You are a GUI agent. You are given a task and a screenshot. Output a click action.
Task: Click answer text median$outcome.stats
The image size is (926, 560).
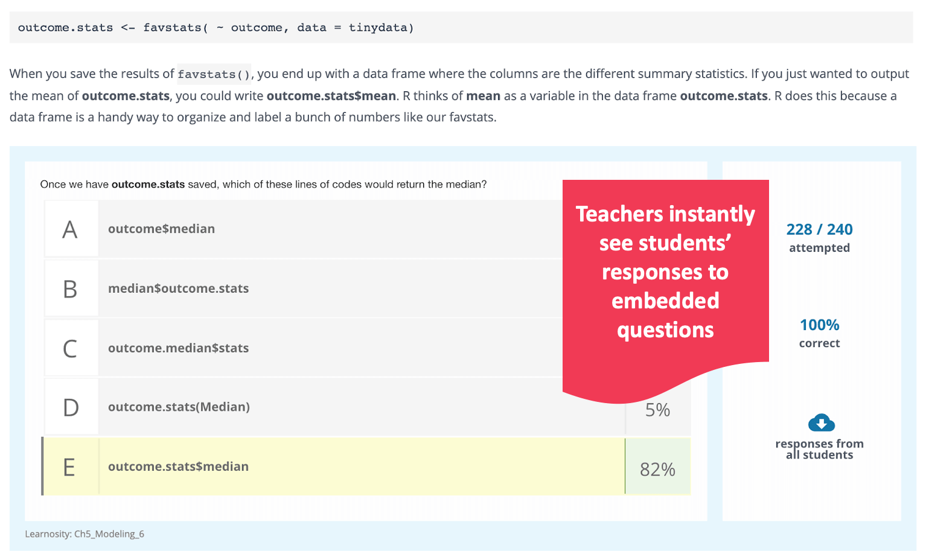(x=178, y=288)
